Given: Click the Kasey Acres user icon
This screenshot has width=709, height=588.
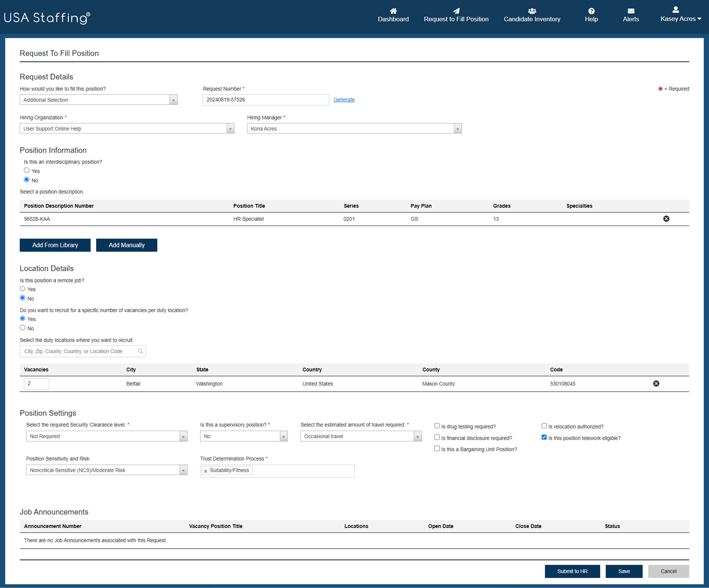Looking at the screenshot, I should point(676,10).
